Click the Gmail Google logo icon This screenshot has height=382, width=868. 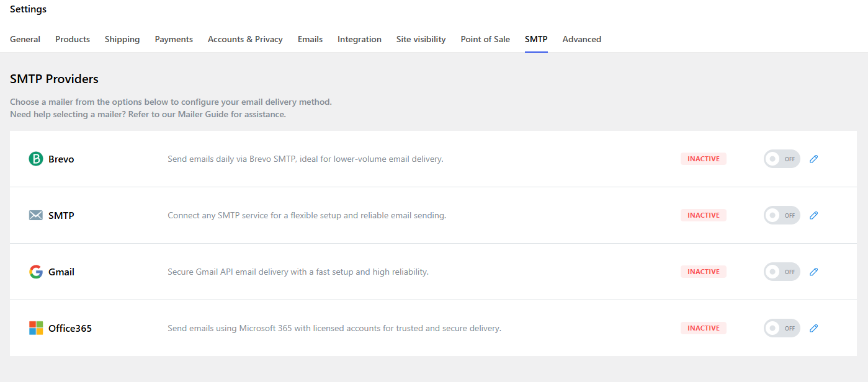36,272
